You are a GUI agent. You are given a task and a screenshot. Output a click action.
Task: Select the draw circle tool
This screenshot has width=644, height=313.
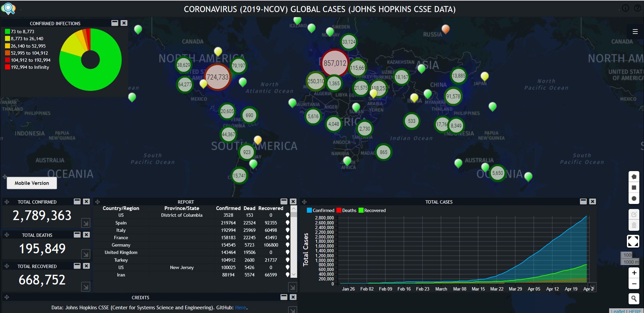634,199
